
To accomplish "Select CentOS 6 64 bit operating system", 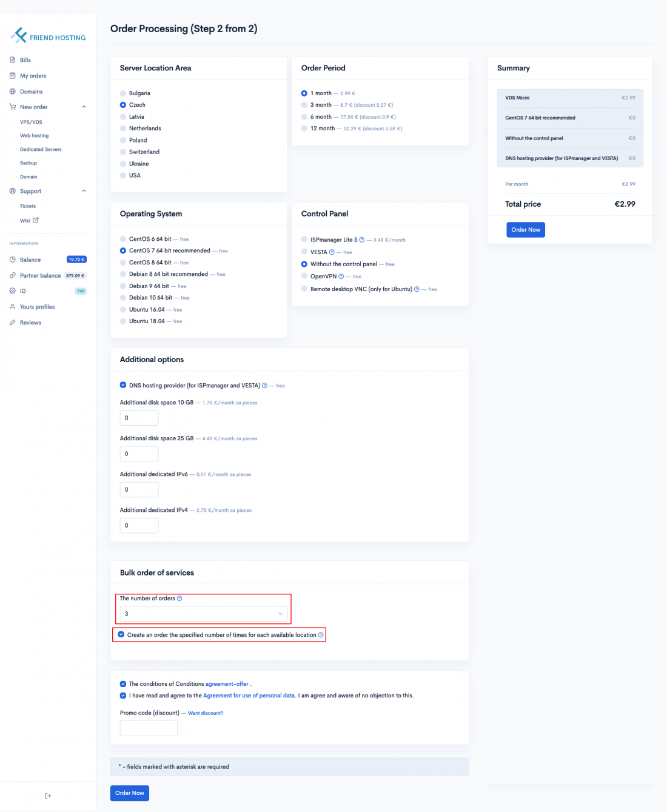I will coord(123,239).
